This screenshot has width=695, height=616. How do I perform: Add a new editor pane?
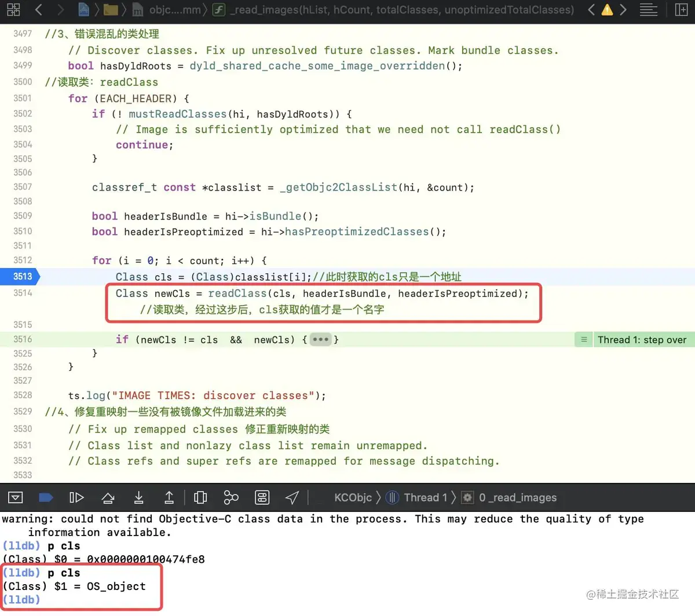(x=682, y=9)
